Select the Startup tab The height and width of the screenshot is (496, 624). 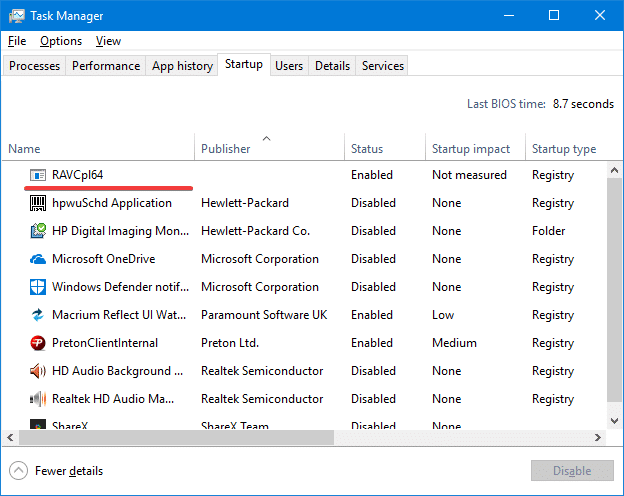[244, 64]
